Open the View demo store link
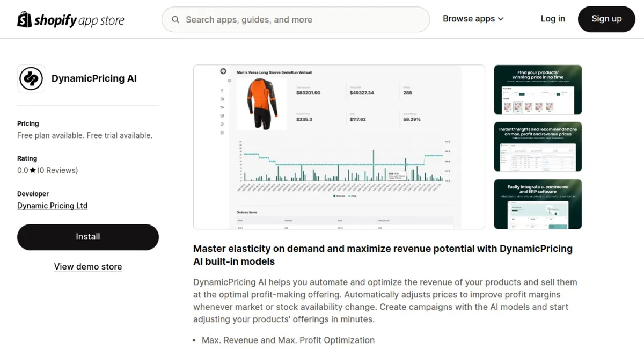This screenshot has width=644, height=349. 88,267
